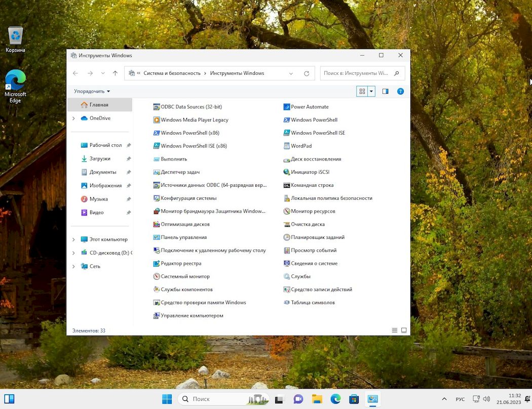The image size is (532, 409).
Task: Click the Выполнить icon
Action: tap(157, 159)
